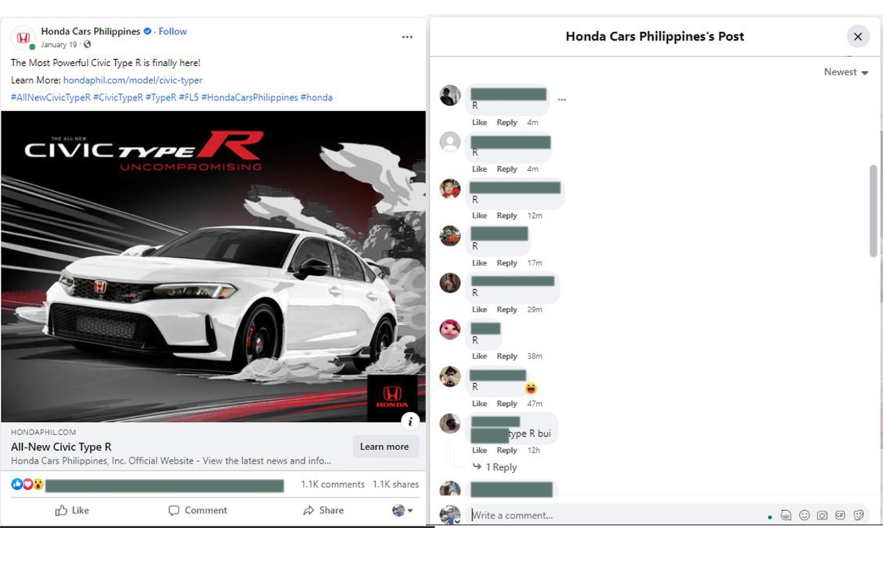Attach a photo using camera icon
Viewport: 883px width, 588px height.
point(822,515)
